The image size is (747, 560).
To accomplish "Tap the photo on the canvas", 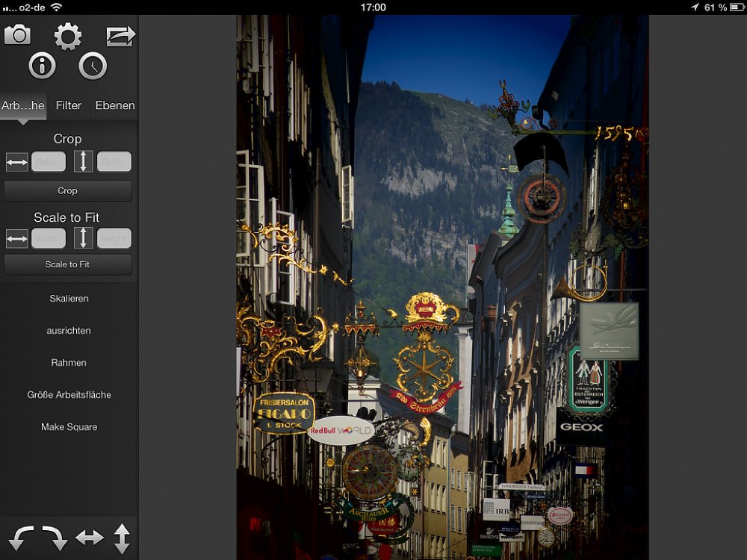I will 442,287.
